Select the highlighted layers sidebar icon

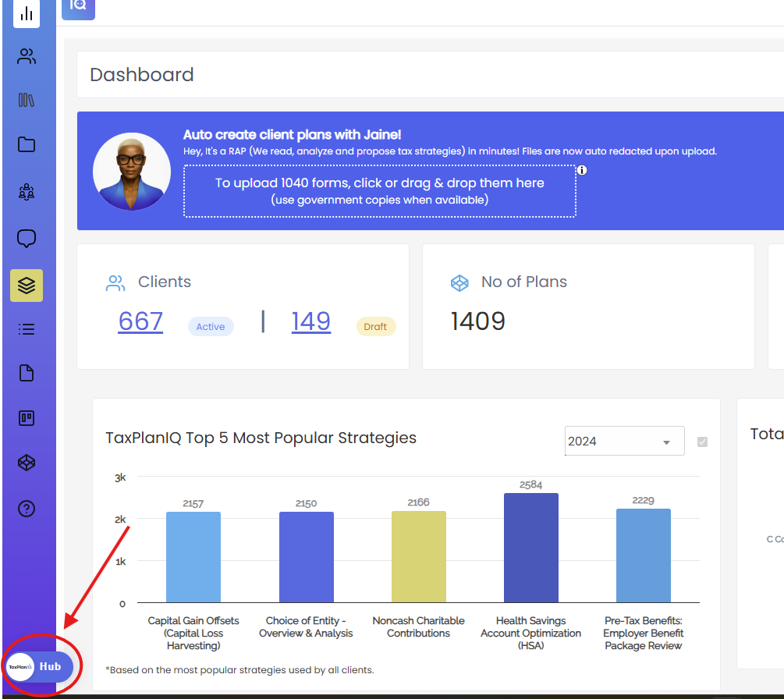(x=27, y=286)
